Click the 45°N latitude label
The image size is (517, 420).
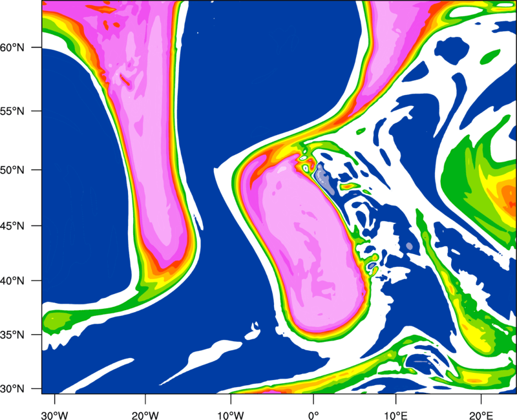click(x=12, y=226)
